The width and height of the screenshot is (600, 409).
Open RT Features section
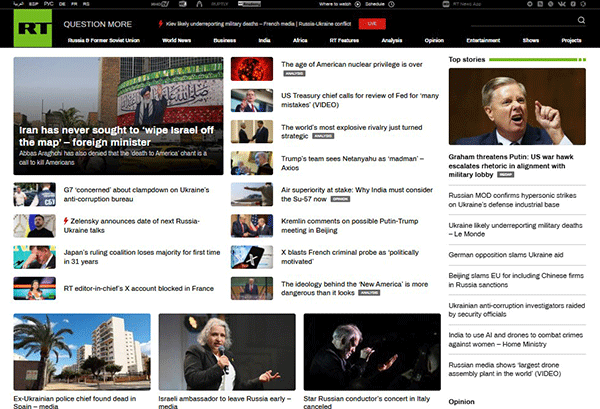(x=344, y=40)
